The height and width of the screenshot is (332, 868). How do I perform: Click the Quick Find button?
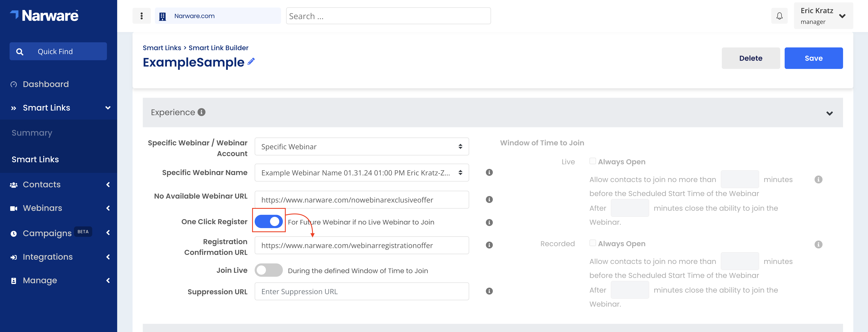coord(58,52)
